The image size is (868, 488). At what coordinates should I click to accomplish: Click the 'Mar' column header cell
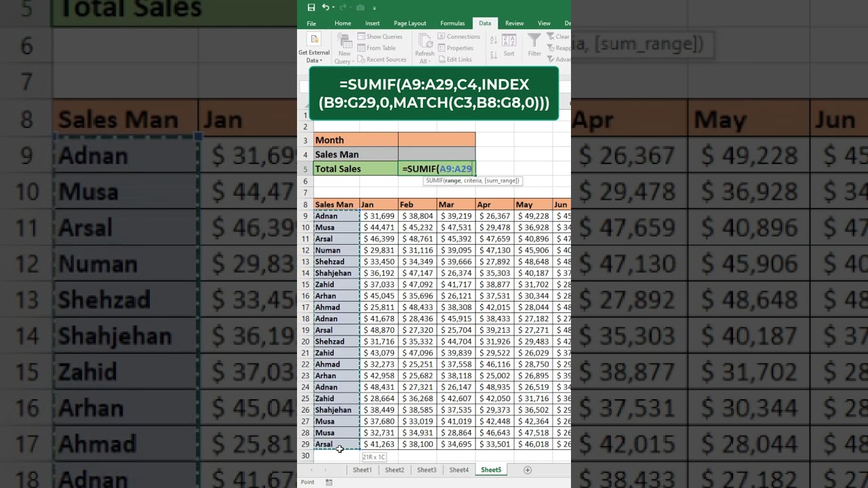point(456,204)
